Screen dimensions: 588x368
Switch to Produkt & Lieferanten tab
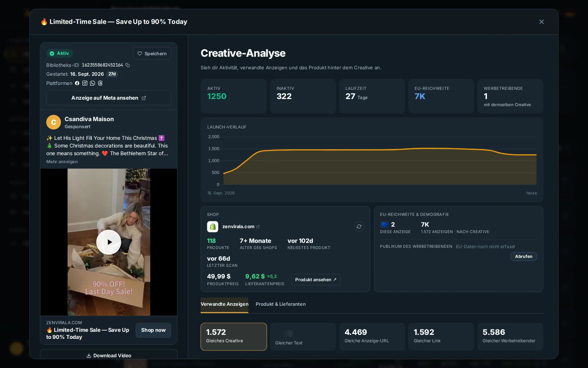(281, 304)
